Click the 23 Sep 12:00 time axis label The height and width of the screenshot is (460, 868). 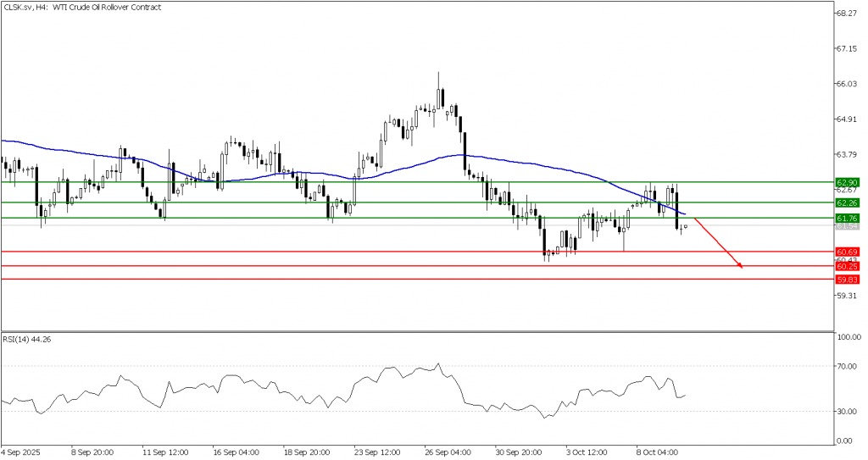[x=379, y=452]
